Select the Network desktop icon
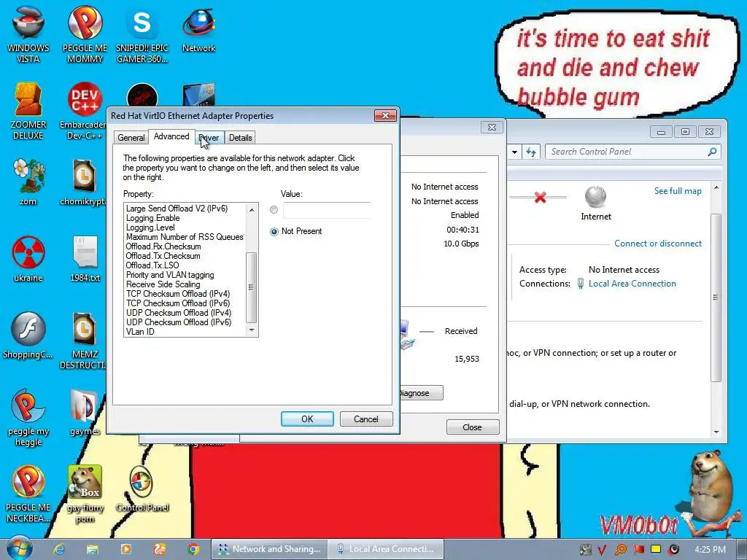Image resolution: width=747 pixels, height=560 pixels. [198, 28]
